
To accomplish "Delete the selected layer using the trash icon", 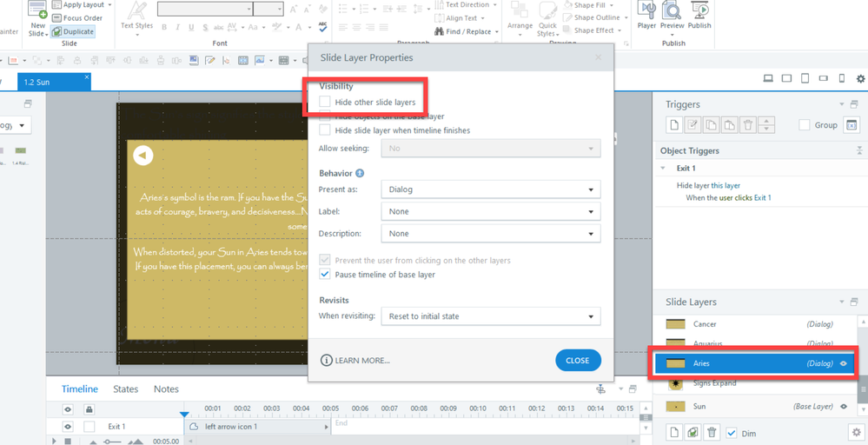I will [x=712, y=432].
